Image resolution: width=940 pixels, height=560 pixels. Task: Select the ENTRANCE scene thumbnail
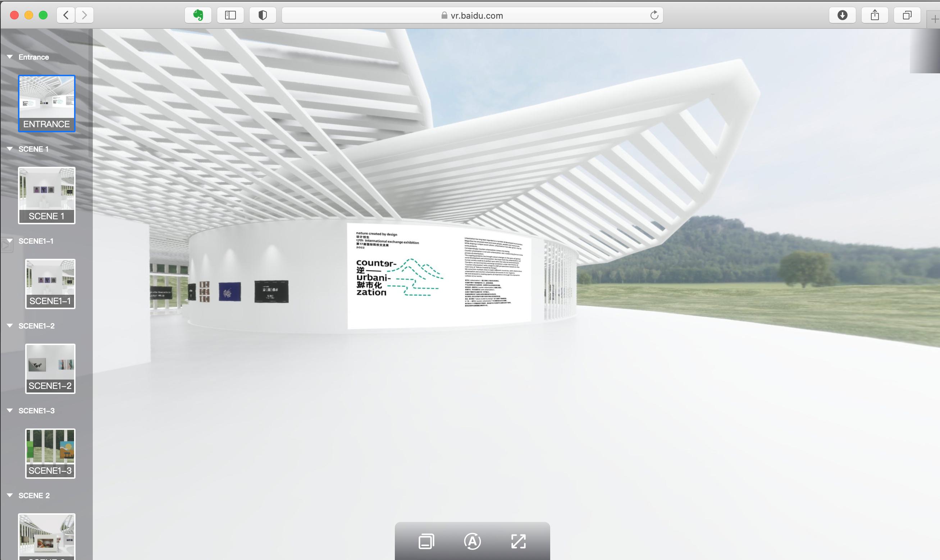[x=46, y=103]
